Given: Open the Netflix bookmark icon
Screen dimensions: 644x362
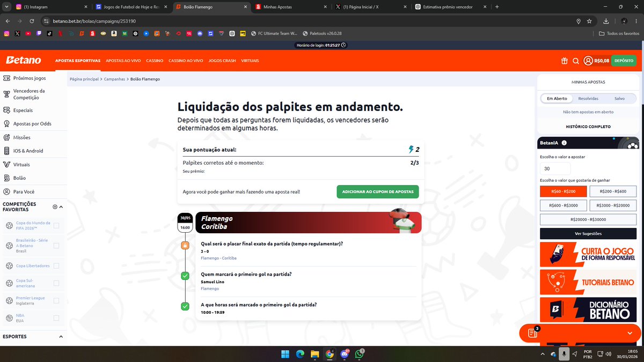Looking at the screenshot, I should click(x=60, y=33).
